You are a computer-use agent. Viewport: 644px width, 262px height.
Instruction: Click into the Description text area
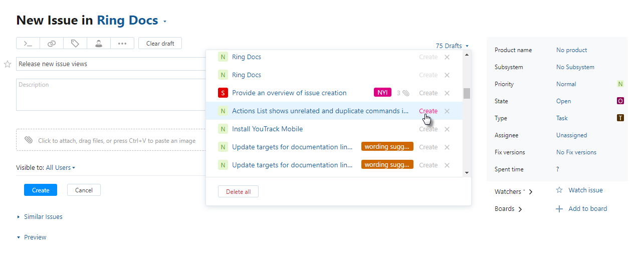(111, 94)
